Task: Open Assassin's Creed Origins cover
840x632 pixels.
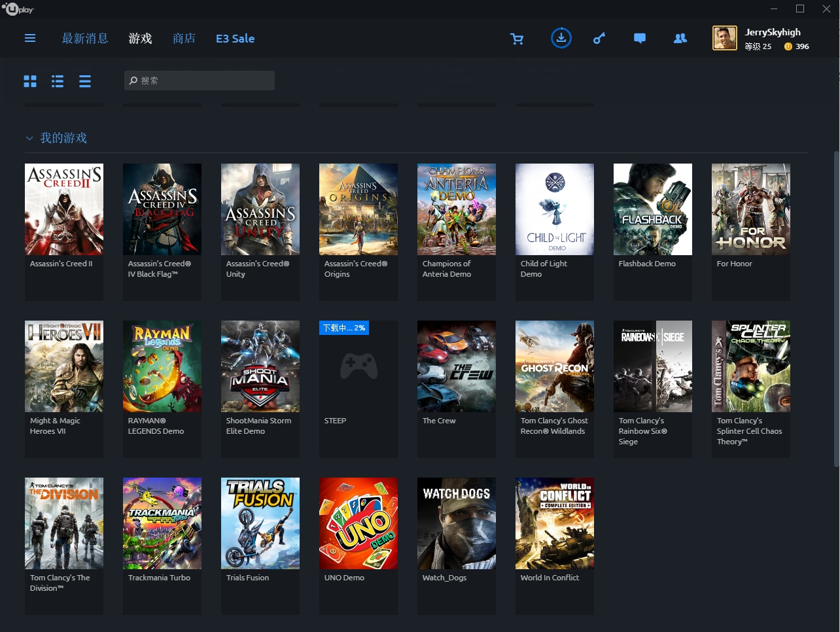Action: (359, 209)
